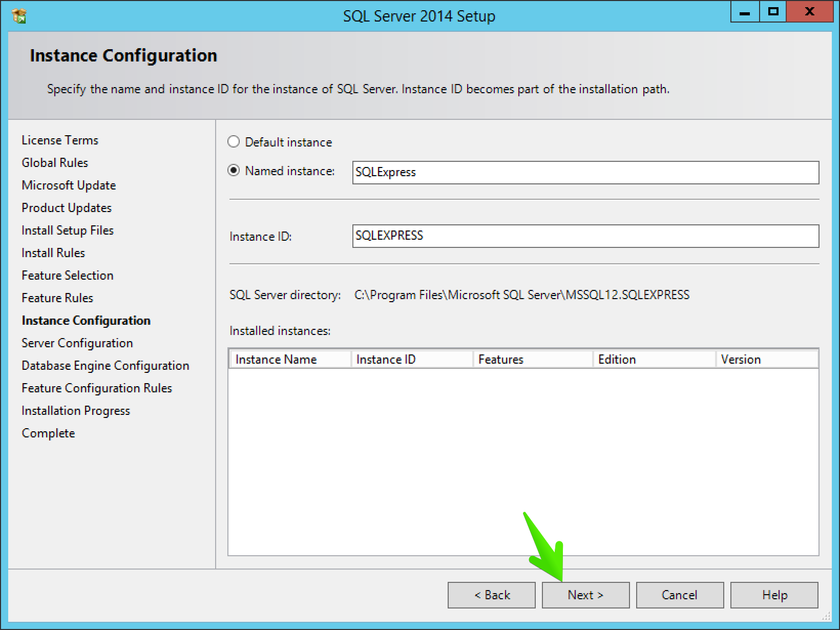Click the Features column header
The width and height of the screenshot is (840, 630).
[x=533, y=360]
